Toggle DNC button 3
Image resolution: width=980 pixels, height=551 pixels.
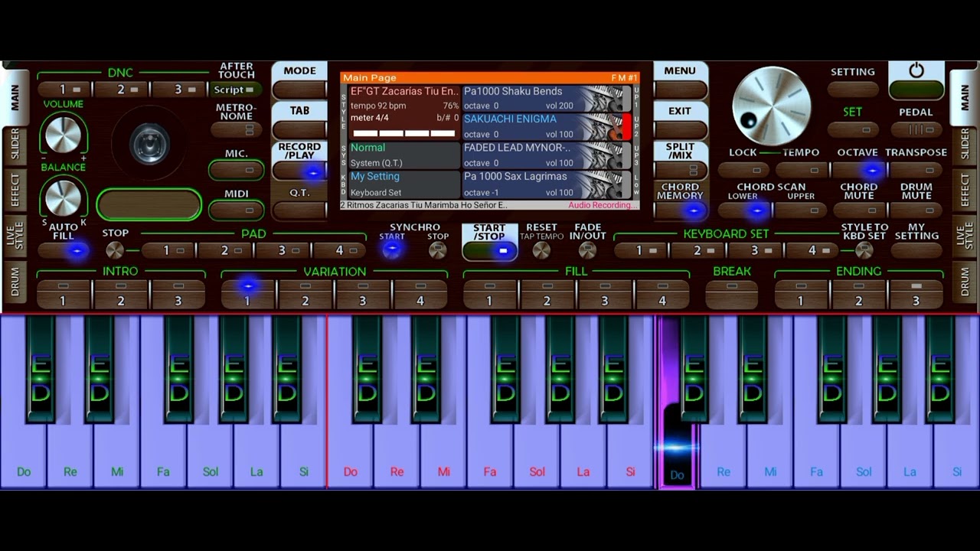[179, 90]
